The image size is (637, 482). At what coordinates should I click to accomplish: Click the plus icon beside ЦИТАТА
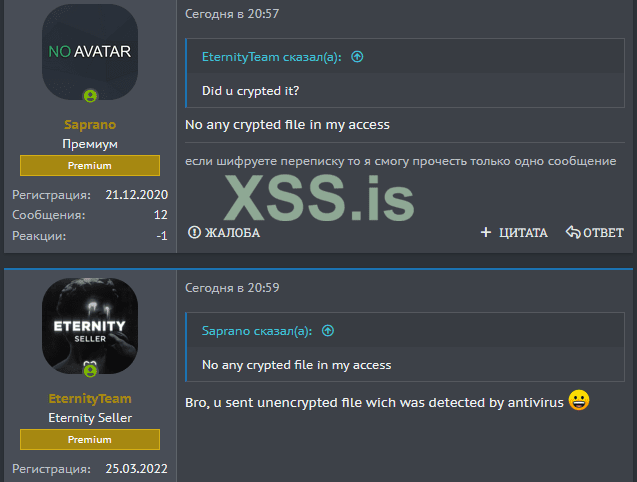coord(486,232)
